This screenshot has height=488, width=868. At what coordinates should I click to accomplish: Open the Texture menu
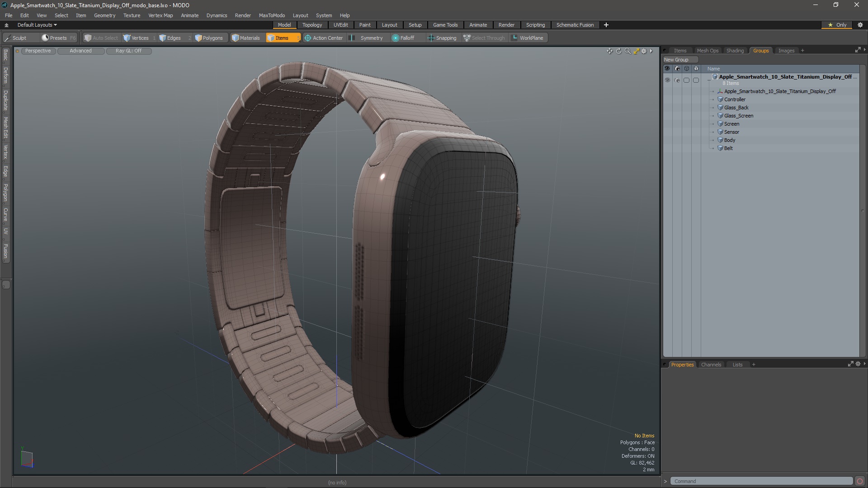(x=132, y=15)
